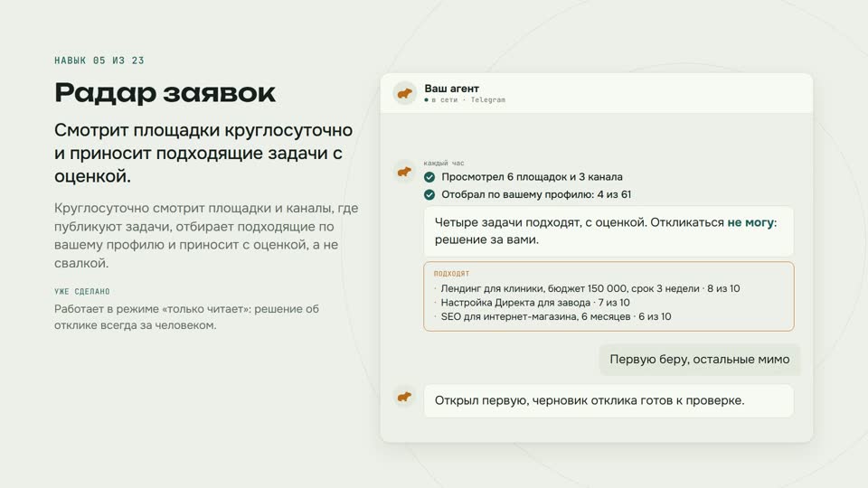Click "в сети · Telegram" status line
The width and height of the screenshot is (868, 488).
tap(465, 100)
